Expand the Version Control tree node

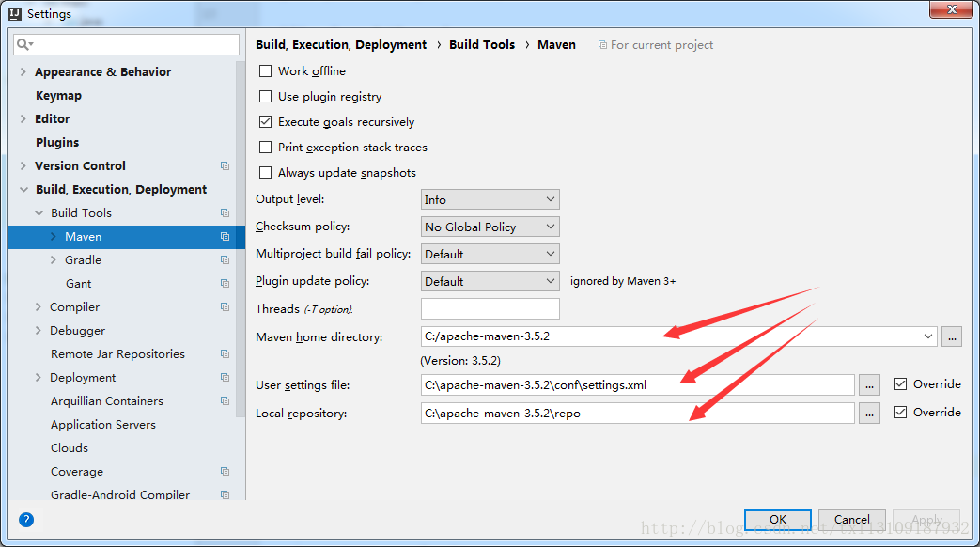coord(23,165)
